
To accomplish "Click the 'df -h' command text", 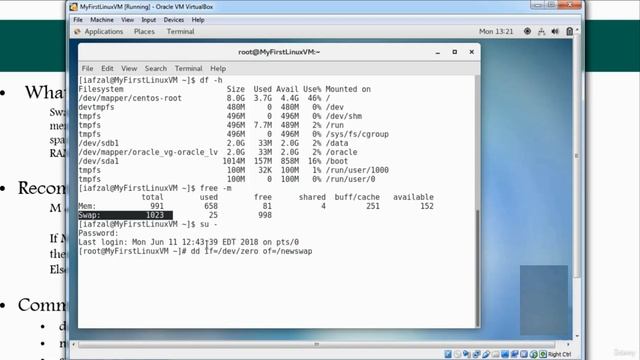I will point(211,80).
